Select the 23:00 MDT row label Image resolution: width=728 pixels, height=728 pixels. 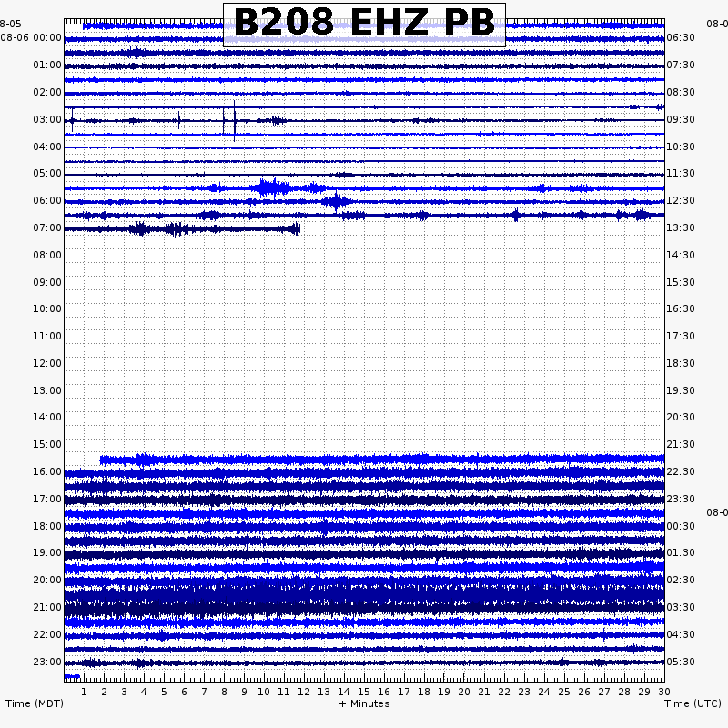(47, 662)
